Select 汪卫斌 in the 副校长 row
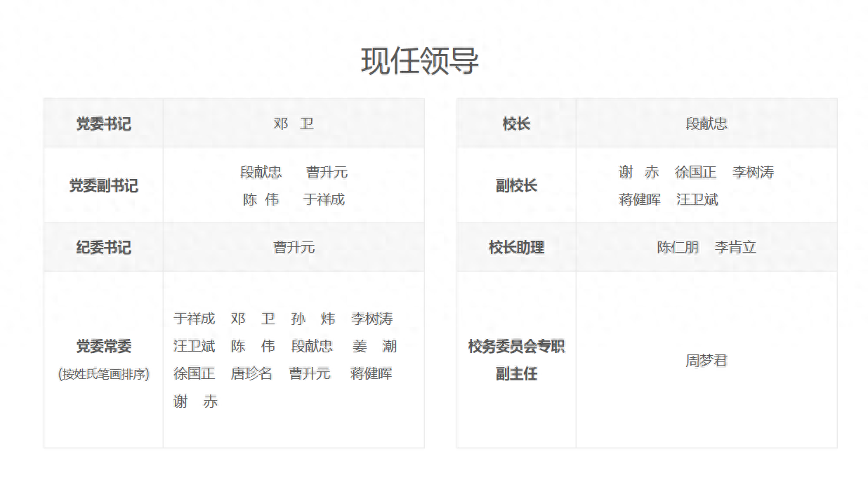The image size is (868, 492). click(697, 199)
